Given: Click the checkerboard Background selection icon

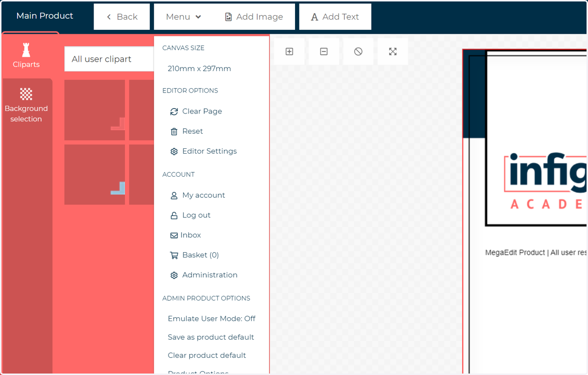Looking at the screenshot, I should [26, 94].
